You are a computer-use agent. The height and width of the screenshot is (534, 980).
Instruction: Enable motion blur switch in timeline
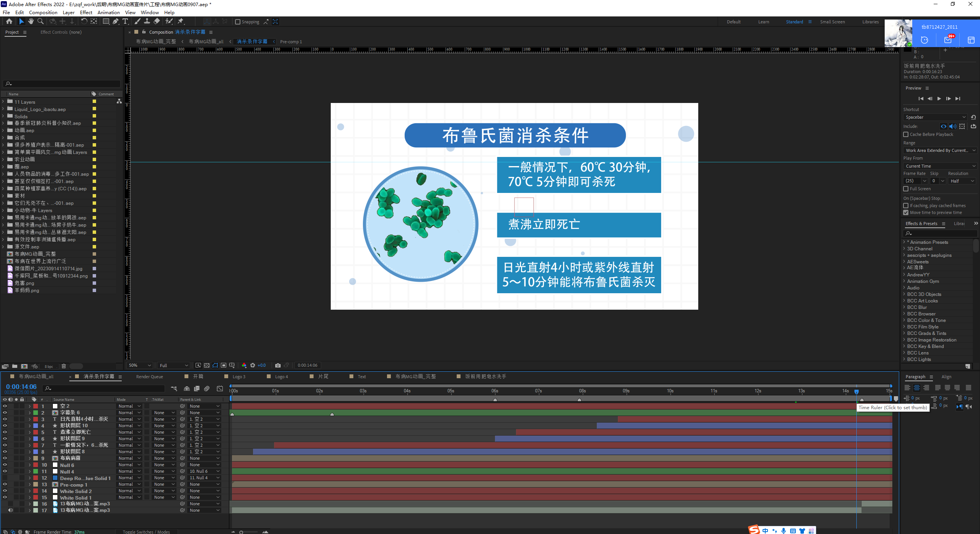pyautogui.click(x=207, y=389)
